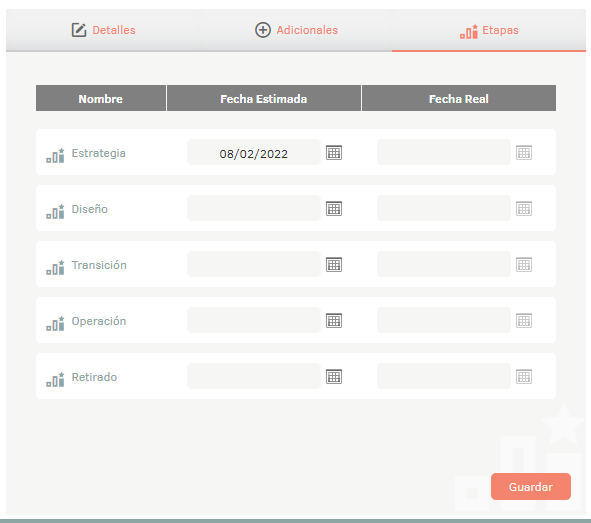The image size is (591, 523).
Task: Select the Etapas tab
Action: [x=489, y=31]
